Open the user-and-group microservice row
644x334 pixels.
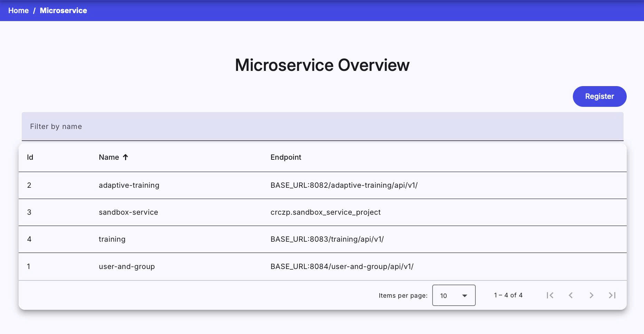[x=126, y=267]
